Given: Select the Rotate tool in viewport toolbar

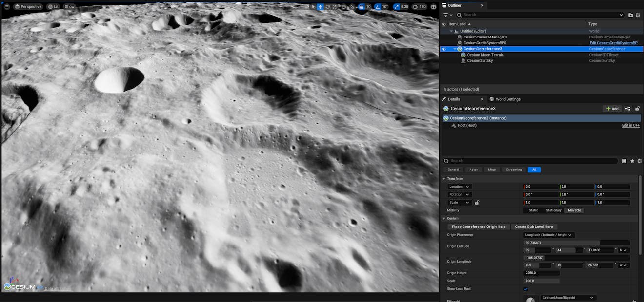Looking at the screenshot, I should [328, 7].
